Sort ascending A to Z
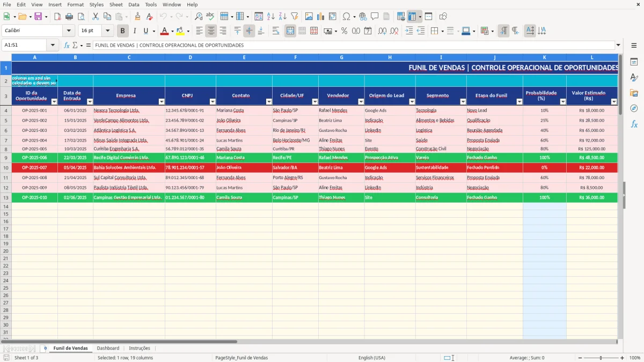Viewport: 644px width, 362px height. coord(270,17)
